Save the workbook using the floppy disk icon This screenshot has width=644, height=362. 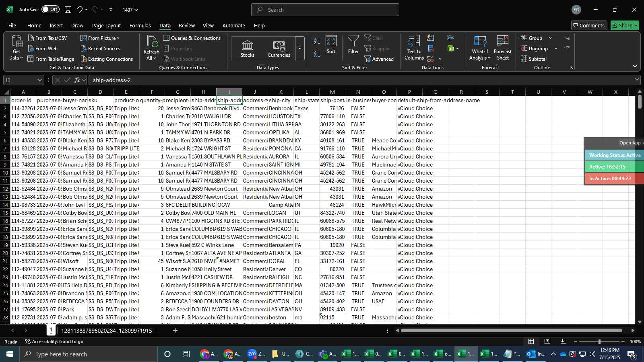coord(68,10)
